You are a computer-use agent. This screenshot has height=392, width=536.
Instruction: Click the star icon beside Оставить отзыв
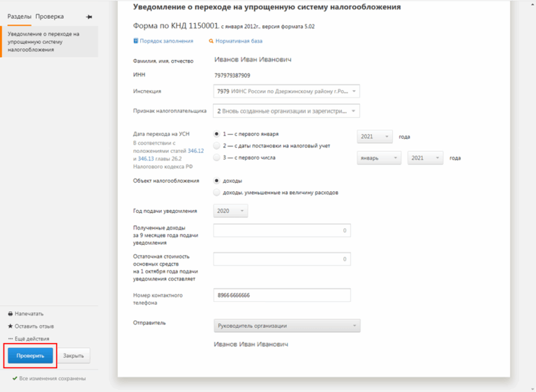tap(10, 326)
